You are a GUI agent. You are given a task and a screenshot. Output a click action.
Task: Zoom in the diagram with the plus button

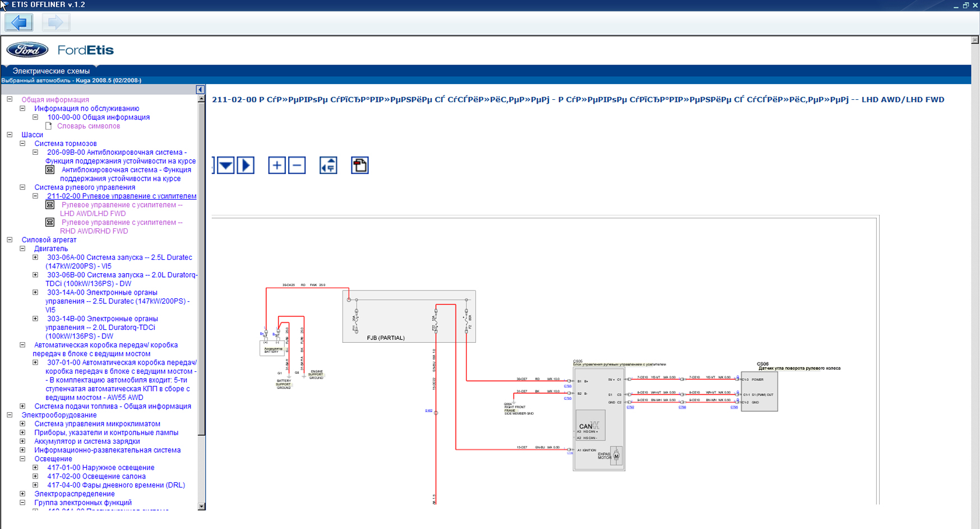tap(276, 165)
